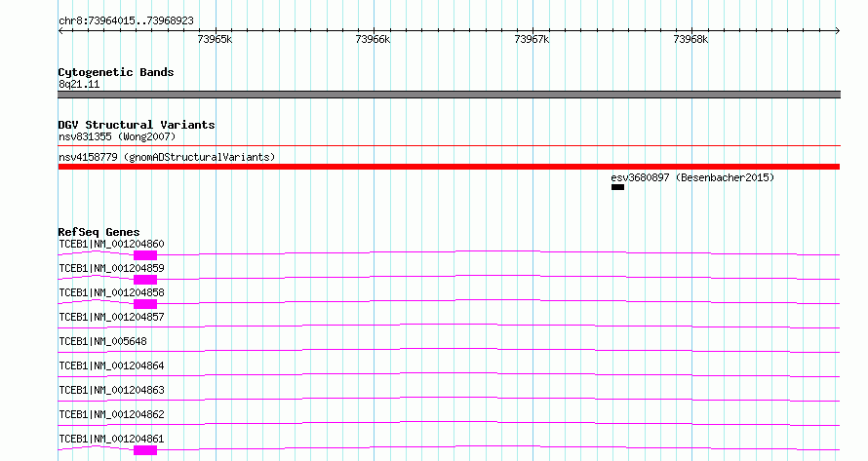Select transcript TCEB1|NM_001204861 label
Image resolution: width=868 pixels, height=461 pixels.
click(111, 439)
